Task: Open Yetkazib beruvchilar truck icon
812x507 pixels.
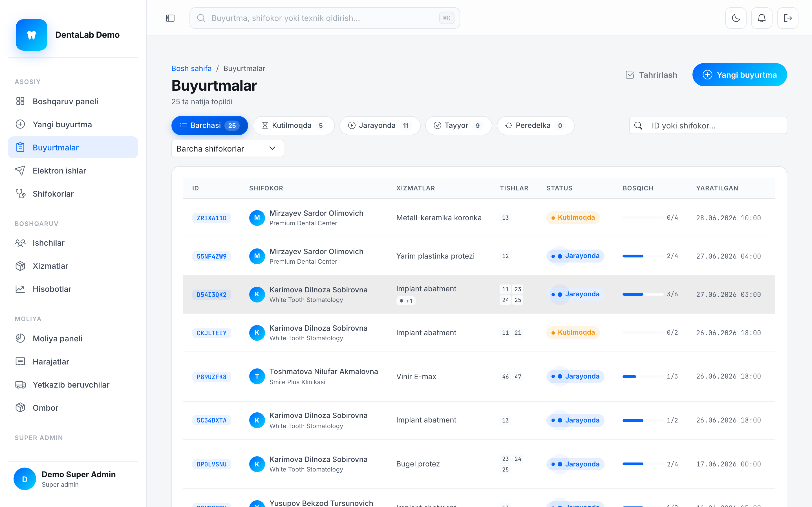Action: pos(20,384)
